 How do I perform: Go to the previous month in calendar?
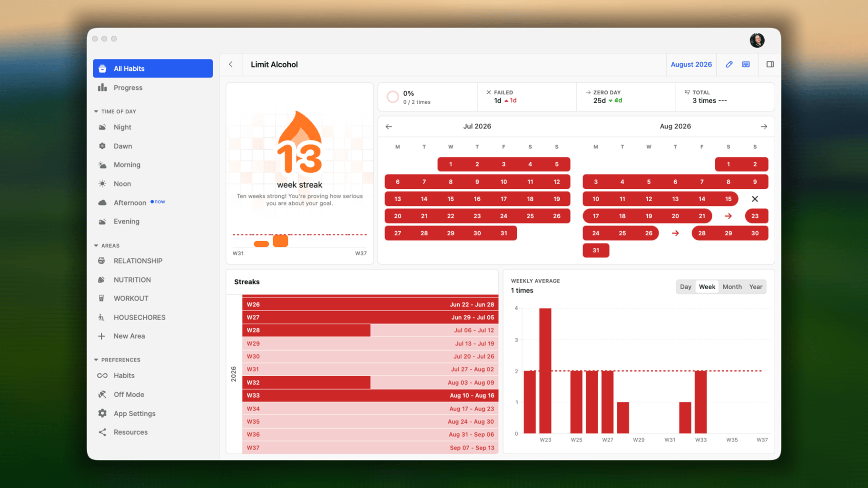tap(389, 127)
